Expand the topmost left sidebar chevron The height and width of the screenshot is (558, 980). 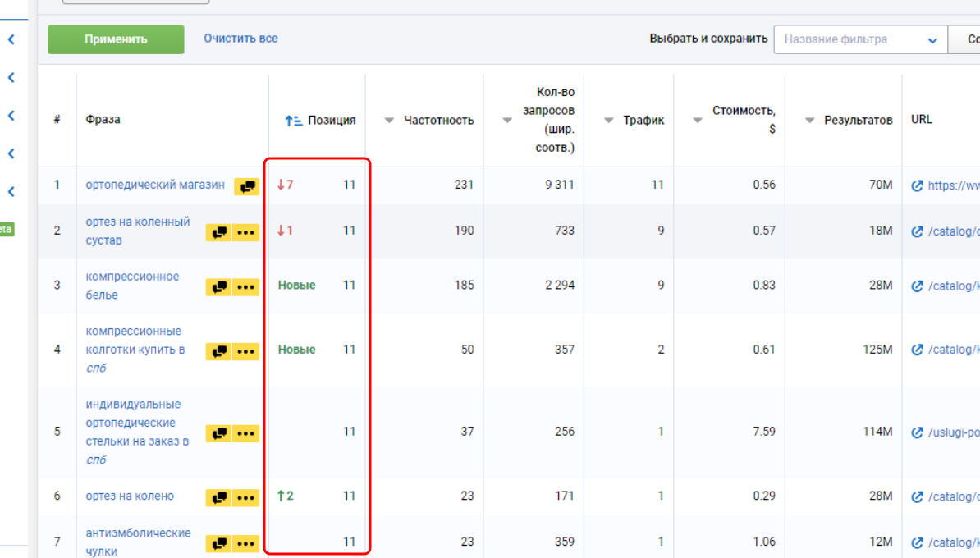tap(11, 39)
